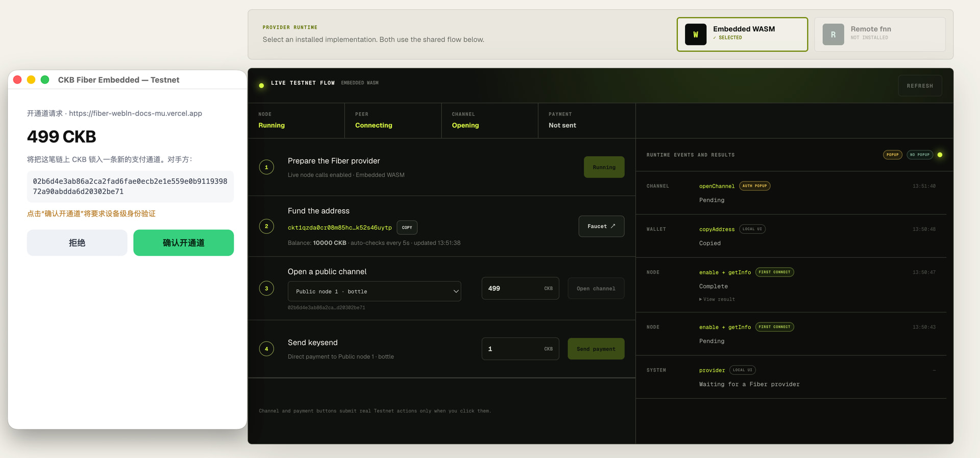Click the '02b6d4e3ab86a2ca…d20302be71' text under dropdown

(326, 307)
